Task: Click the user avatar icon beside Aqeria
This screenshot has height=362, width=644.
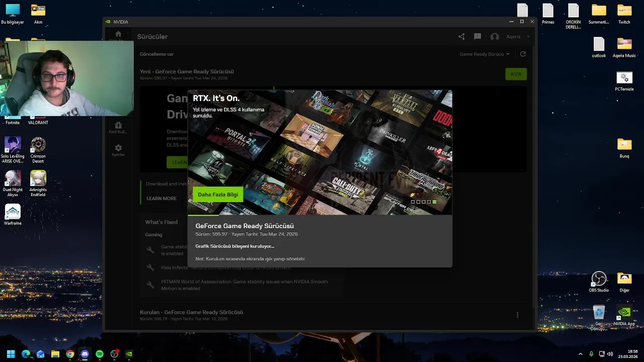Action: click(x=495, y=37)
